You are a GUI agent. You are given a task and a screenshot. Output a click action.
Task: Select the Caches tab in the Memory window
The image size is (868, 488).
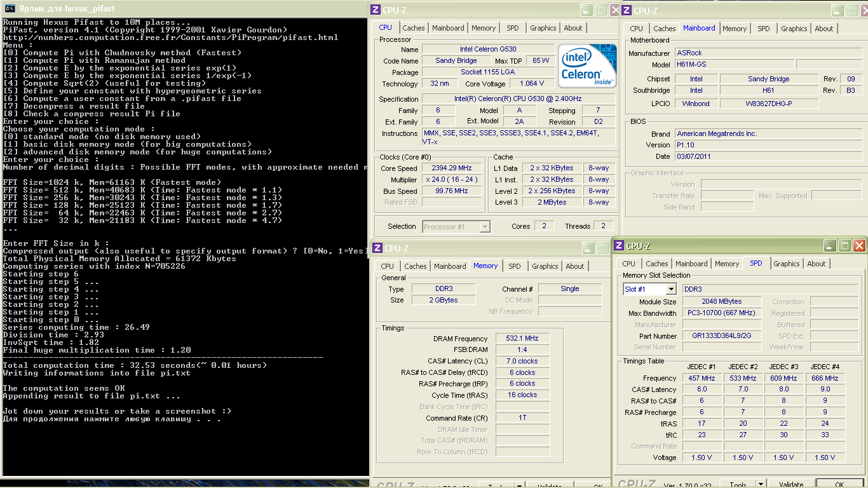tap(416, 266)
